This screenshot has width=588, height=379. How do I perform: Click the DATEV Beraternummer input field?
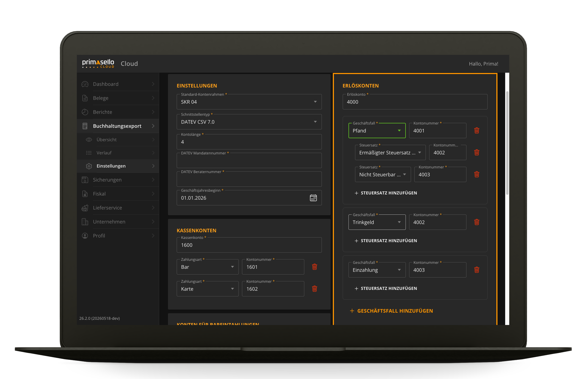(x=249, y=179)
